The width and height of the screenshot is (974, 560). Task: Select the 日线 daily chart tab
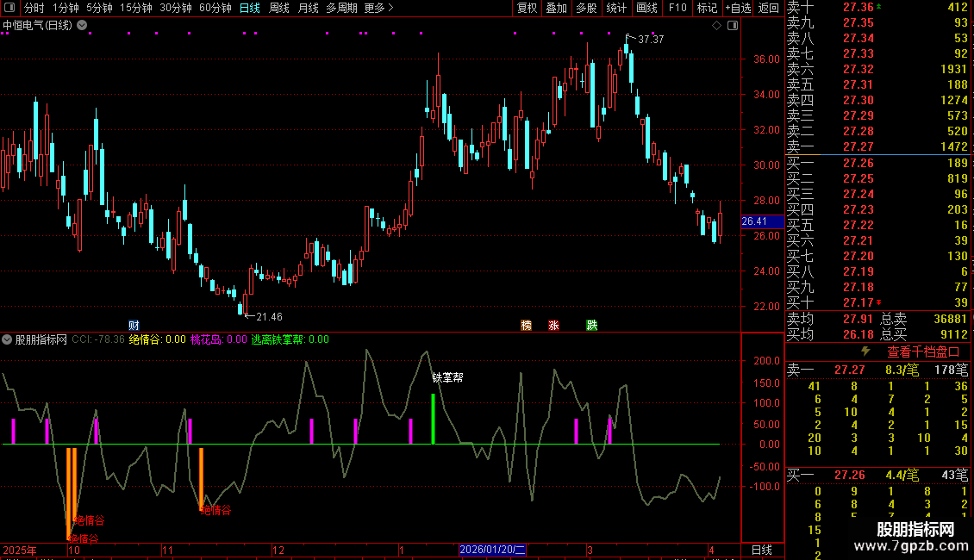coord(250,8)
